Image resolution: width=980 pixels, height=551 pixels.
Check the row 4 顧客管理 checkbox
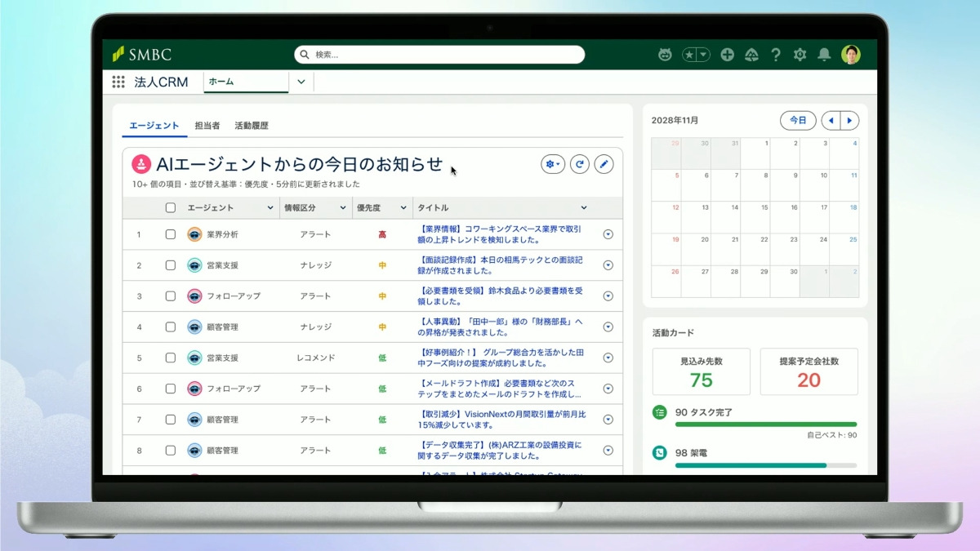coord(171,327)
